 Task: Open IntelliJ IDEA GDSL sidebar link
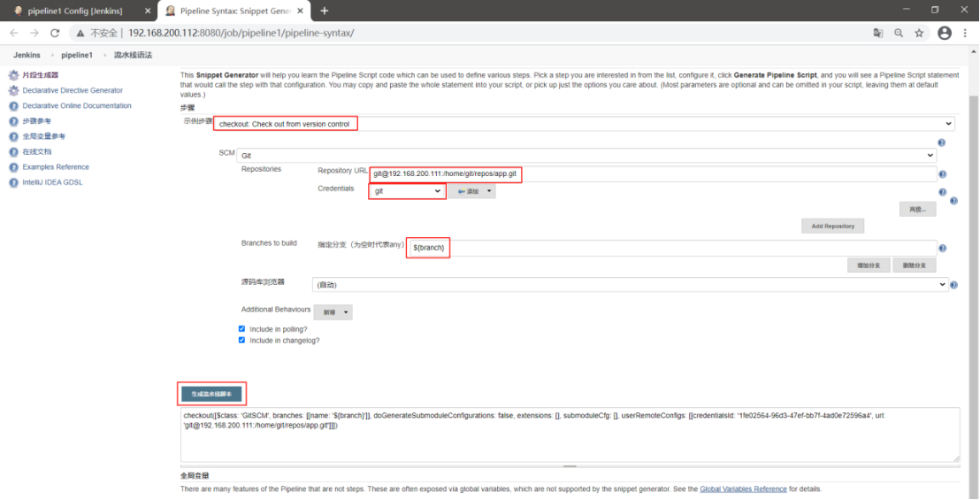[52, 182]
